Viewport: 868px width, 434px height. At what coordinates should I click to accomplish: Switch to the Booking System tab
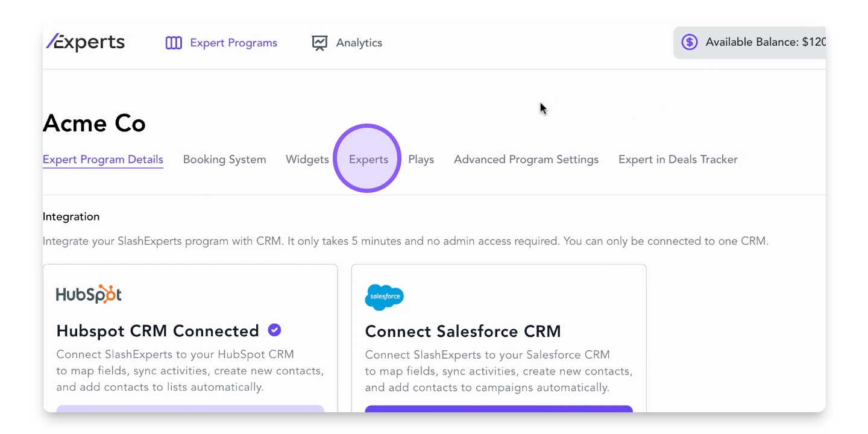point(224,160)
